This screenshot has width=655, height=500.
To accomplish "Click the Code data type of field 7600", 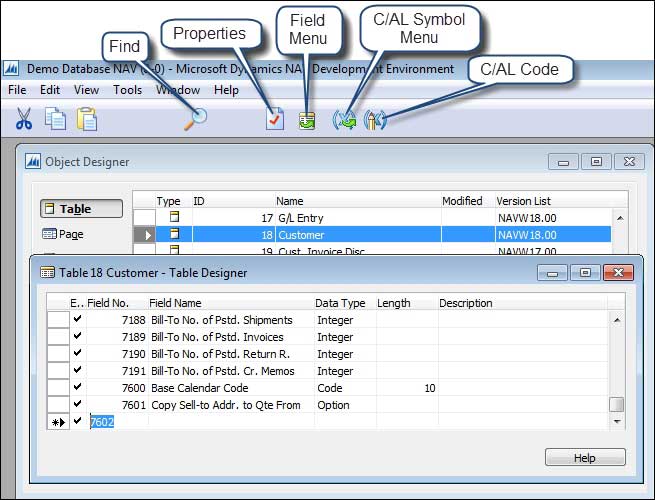I will click(330, 388).
